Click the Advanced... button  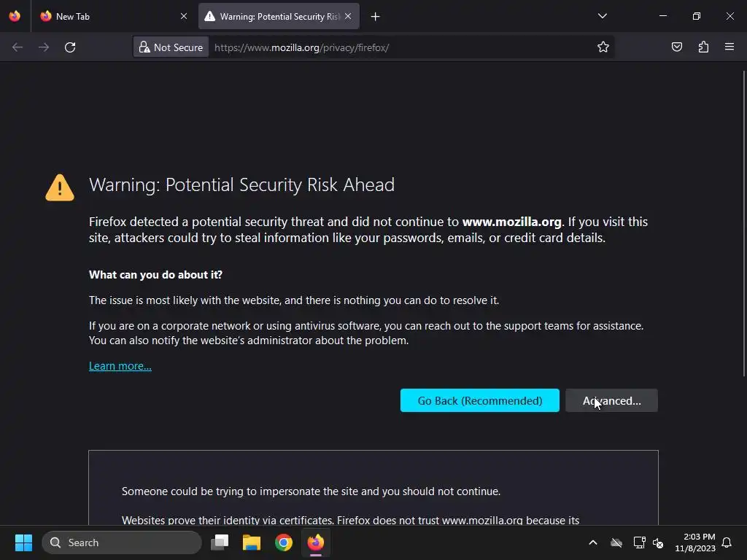[x=612, y=400]
